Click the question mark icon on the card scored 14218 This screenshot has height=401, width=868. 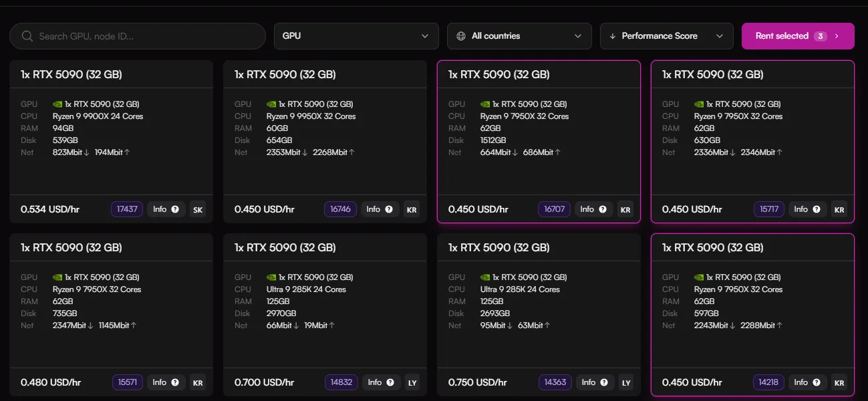817,382
